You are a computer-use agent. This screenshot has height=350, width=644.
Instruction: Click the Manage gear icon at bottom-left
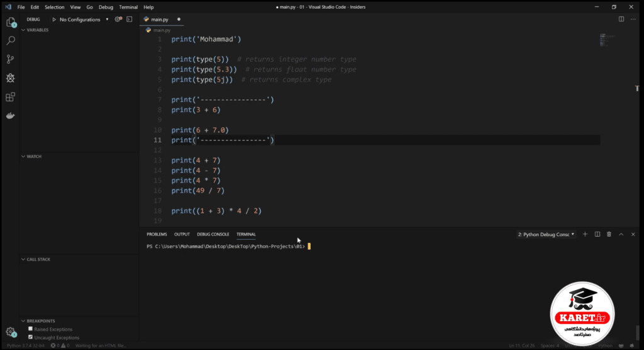[11, 332]
